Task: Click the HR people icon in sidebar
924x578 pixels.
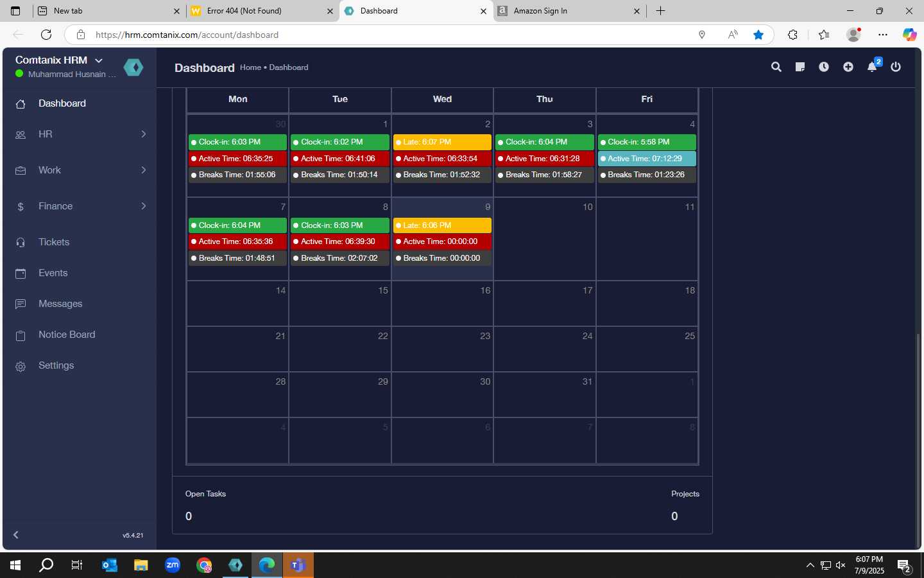Action: [x=21, y=134]
